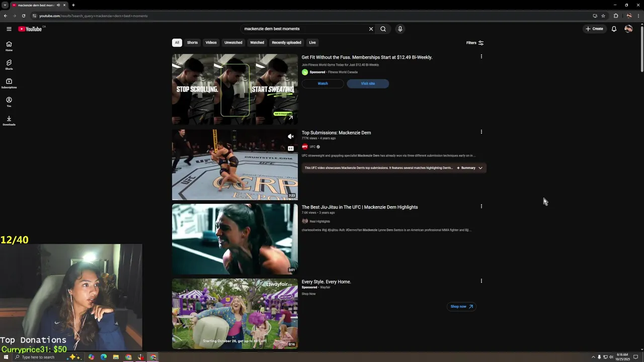The width and height of the screenshot is (644, 362).
Task: Open Chrome extensions puzzle icon
Action: [616, 16]
